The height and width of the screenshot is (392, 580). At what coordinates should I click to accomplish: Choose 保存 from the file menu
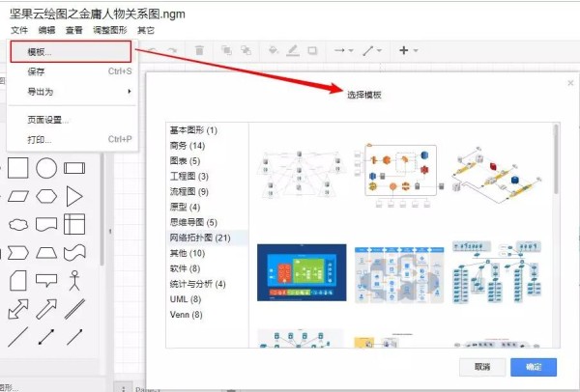[72, 71]
